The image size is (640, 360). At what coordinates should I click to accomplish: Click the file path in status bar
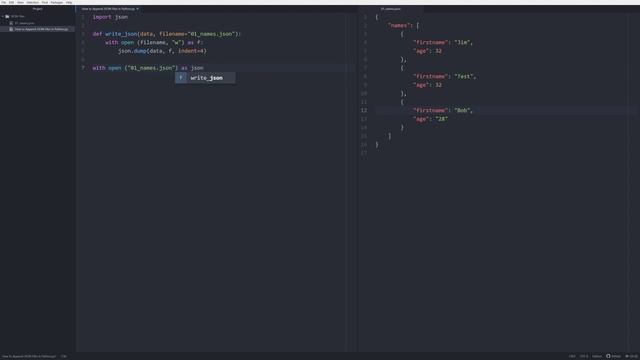29,356
